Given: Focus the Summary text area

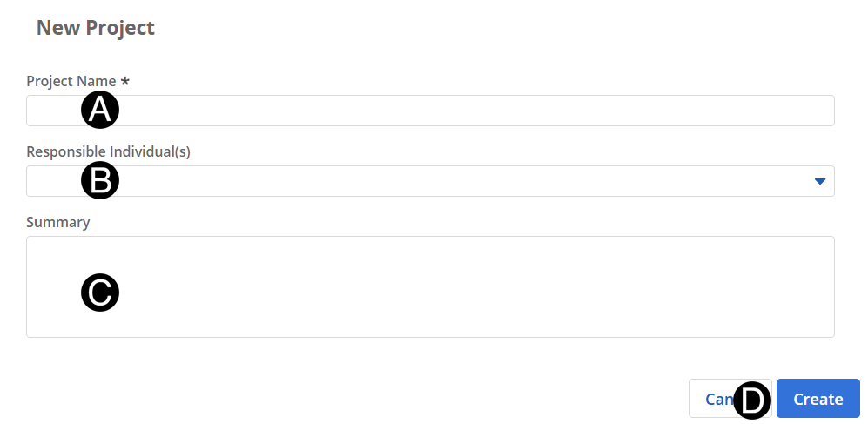Looking at the screenshot, I should click(470, 286).
